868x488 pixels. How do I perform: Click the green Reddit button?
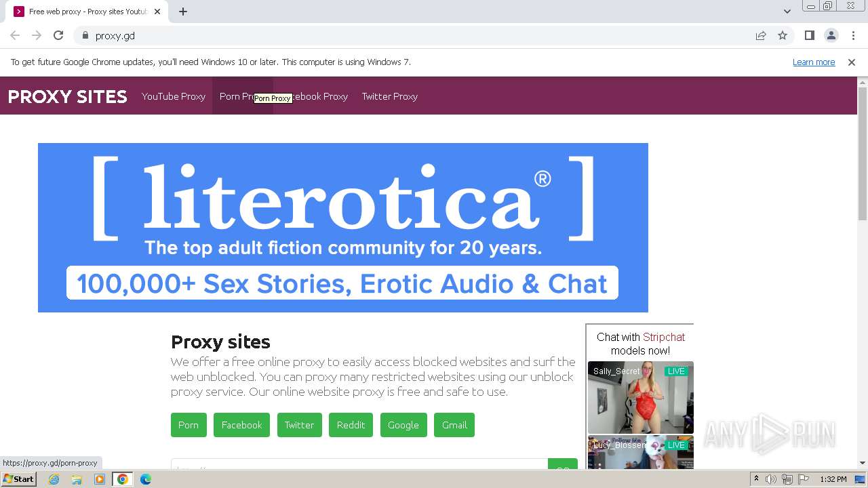tap(351, 425)
